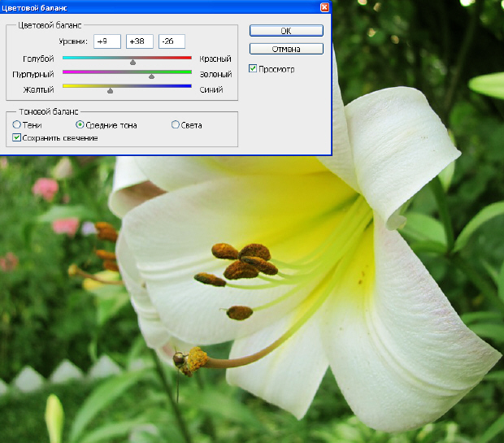The image size is (504, 443).
Task: Disable the Сохранить свечение checkbox
Action: point(17,138)
